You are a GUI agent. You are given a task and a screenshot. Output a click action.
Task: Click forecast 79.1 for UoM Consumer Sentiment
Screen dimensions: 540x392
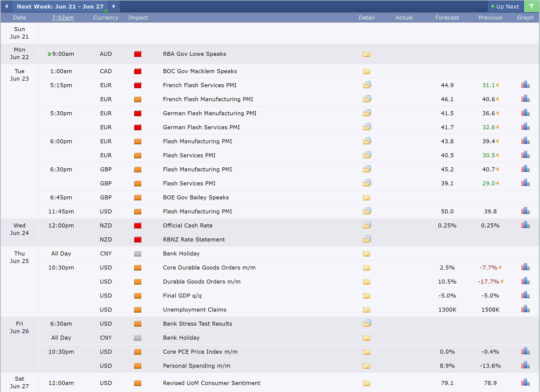pyautogui.click(x=447, y=383)
